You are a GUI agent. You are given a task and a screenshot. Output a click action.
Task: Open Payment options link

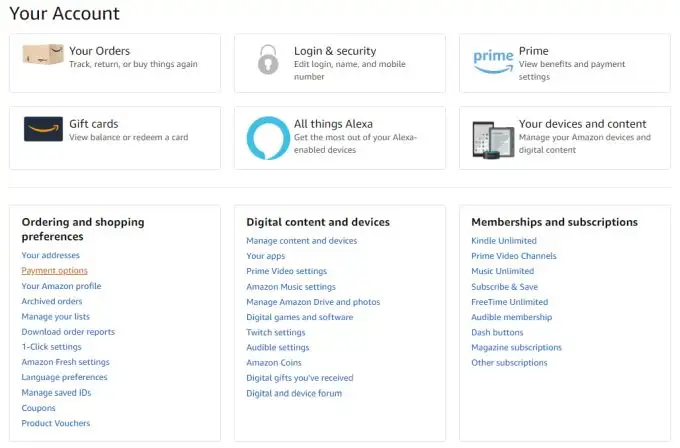tap(54, 271)
